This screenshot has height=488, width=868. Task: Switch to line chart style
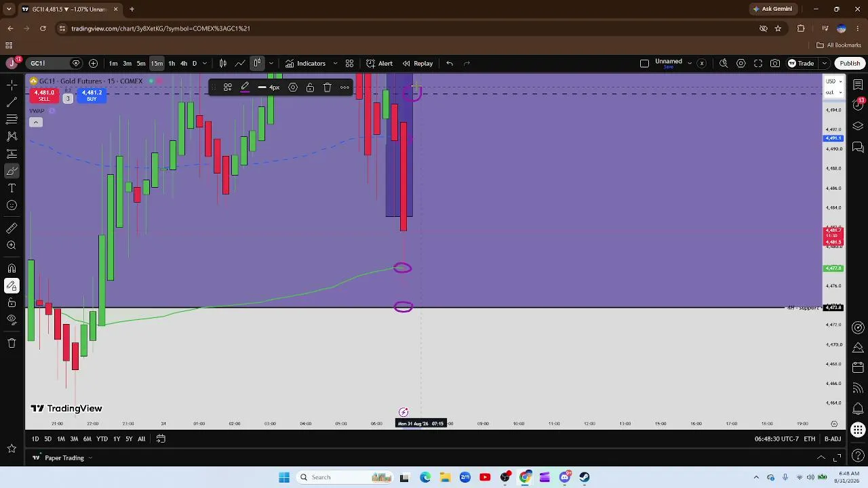pos(240,63)
